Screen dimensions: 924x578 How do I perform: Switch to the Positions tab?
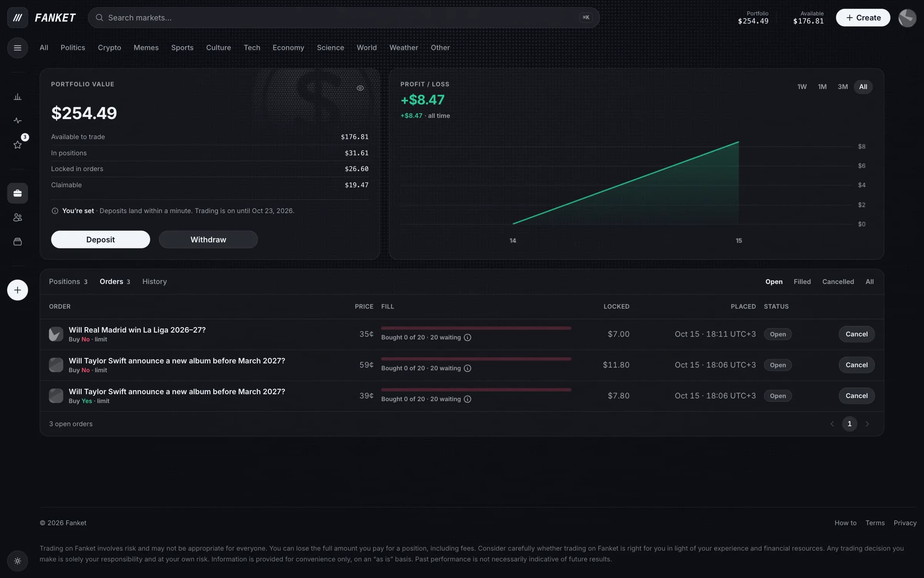[68, 282]
